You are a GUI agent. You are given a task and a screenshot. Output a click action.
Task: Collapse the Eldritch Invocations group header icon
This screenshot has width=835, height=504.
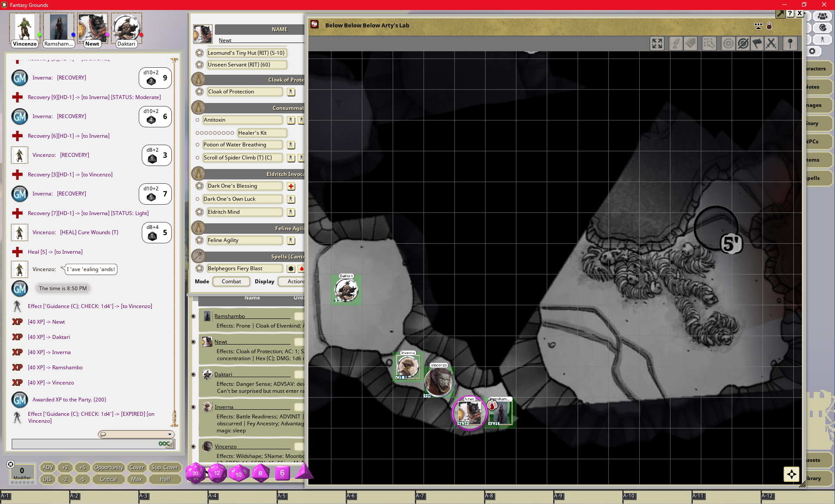(x=199, y=173)
